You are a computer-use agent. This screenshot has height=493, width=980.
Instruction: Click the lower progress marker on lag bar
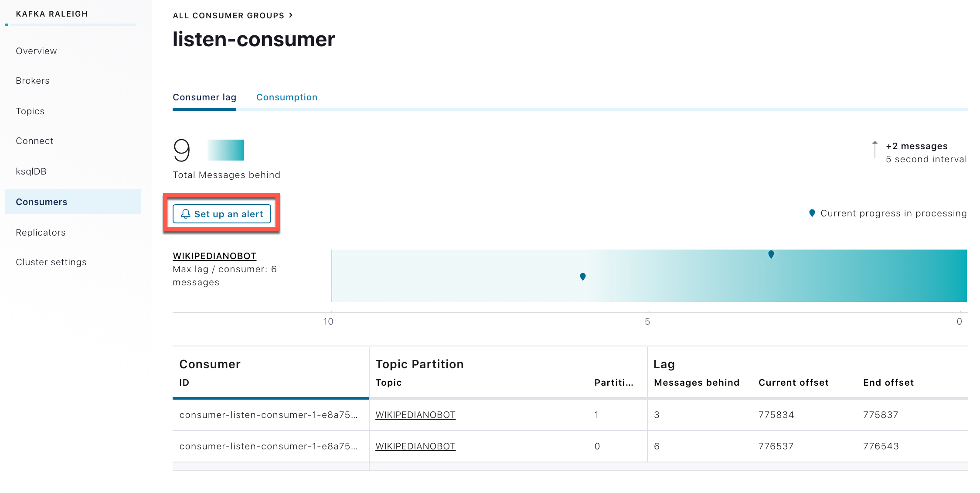(x=582, y=277)
